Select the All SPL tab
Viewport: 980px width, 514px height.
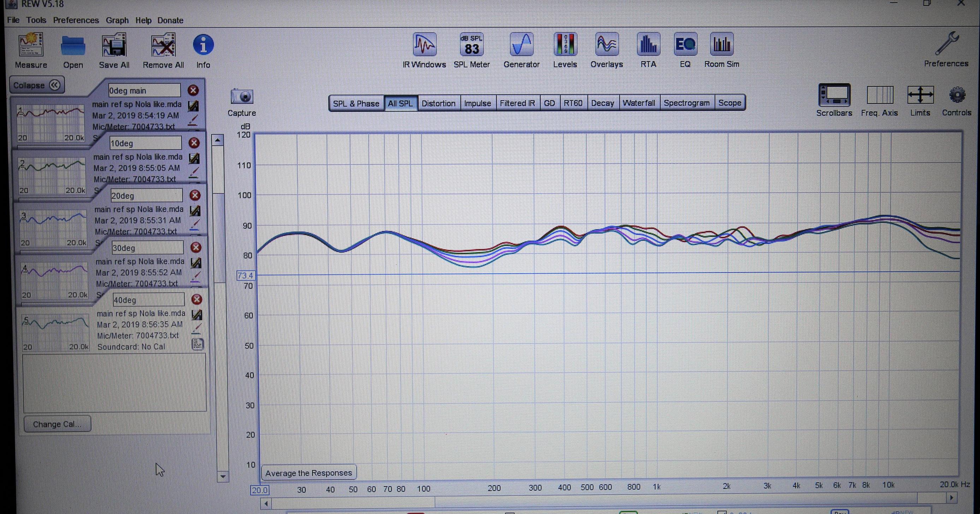(400, 103)
